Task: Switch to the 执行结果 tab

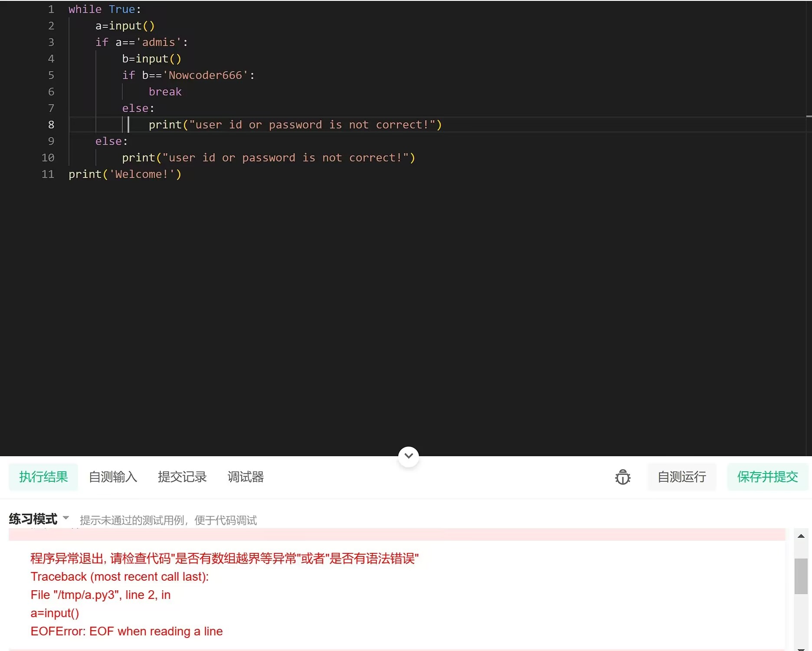Action: point(43,477)
